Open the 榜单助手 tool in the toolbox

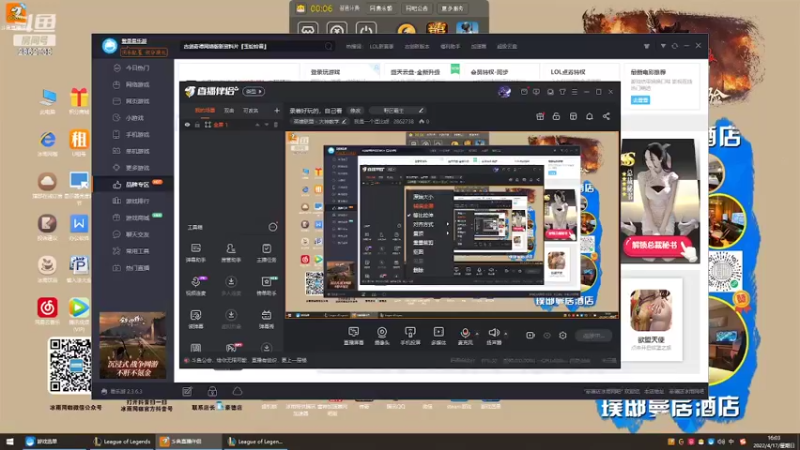(x=266, y=286)
